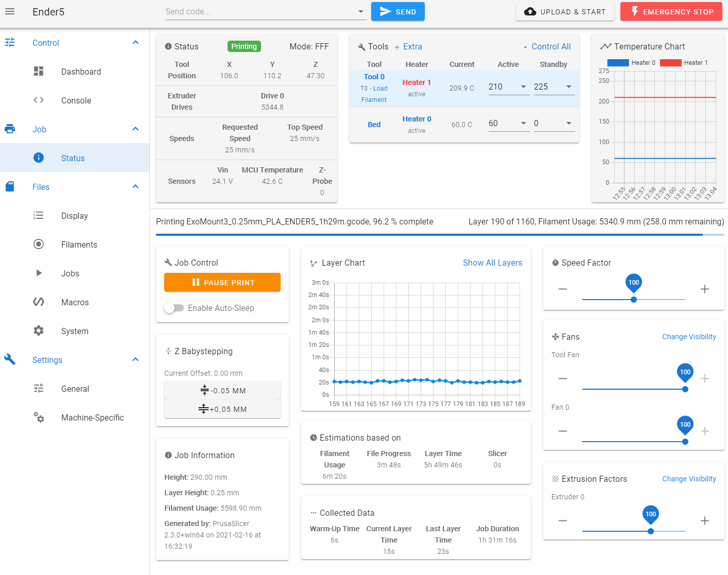728x575 pixels.
Task: Open Tool 0 standby temperature dropdown
Action: (569, 86)
